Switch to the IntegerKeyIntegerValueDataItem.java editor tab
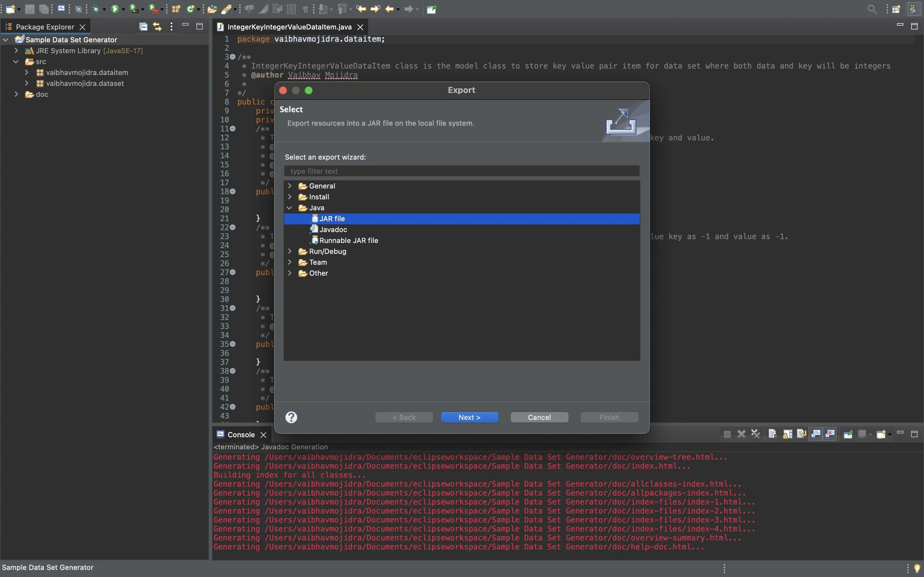The image size is (924, 577). [289, 27]
